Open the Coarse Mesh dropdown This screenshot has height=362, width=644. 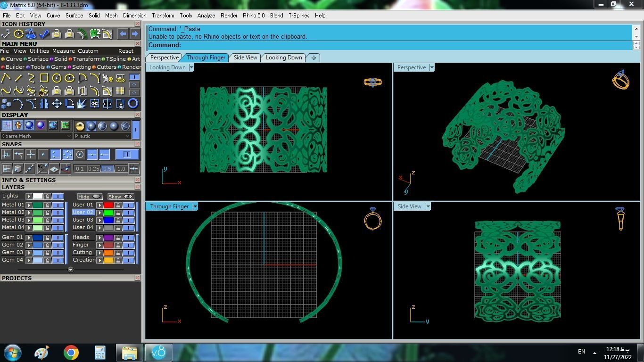36,136
